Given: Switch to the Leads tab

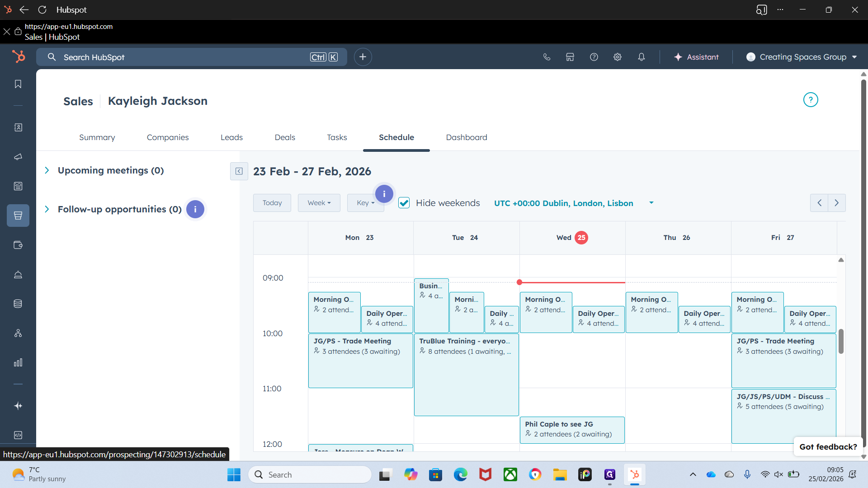Looking at the screenshot, I should (232, 137).
